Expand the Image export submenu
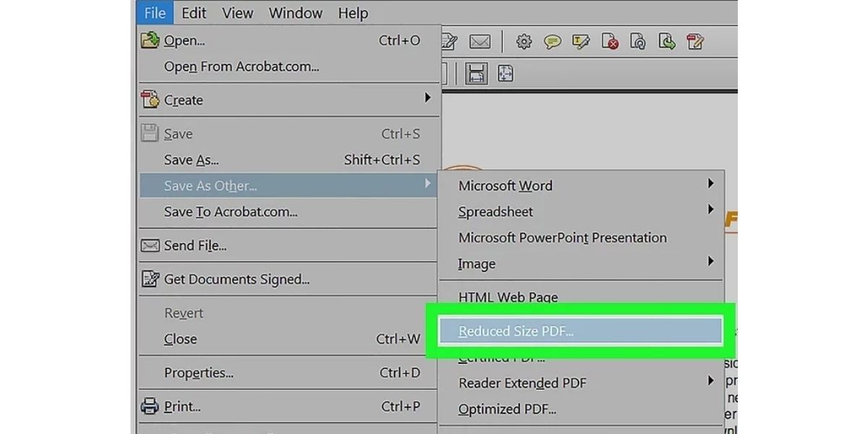The image size is (868, 434). coord(476,264)
